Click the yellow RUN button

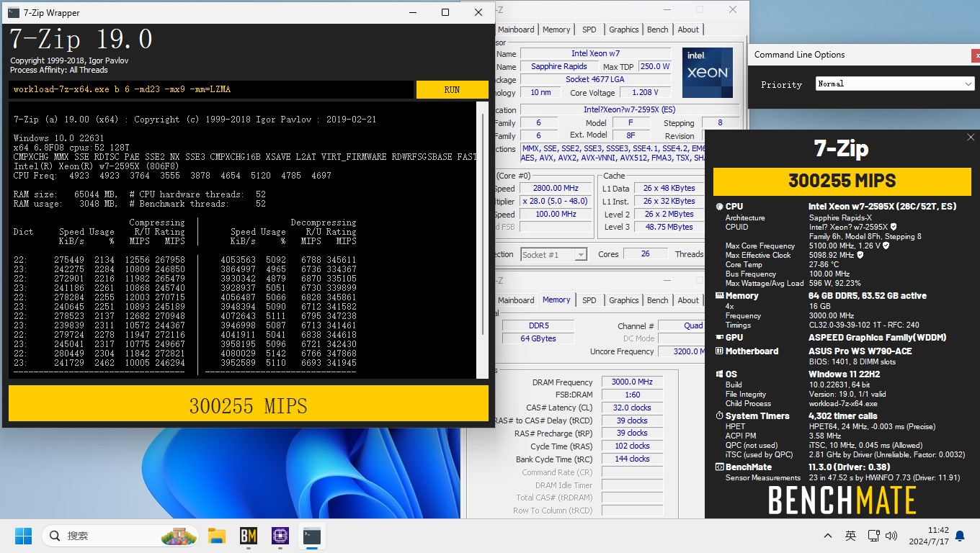[452, 89]
